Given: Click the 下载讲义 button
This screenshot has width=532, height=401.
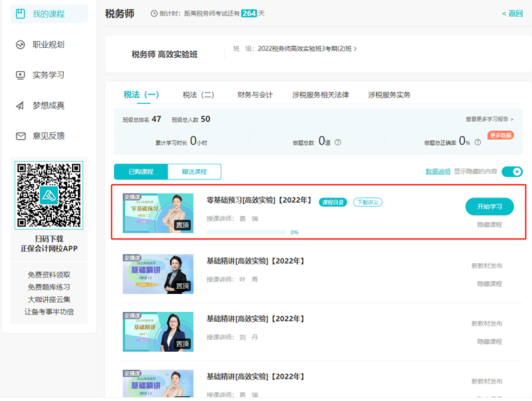Looking at the screenshot, I should coord(367,202).
